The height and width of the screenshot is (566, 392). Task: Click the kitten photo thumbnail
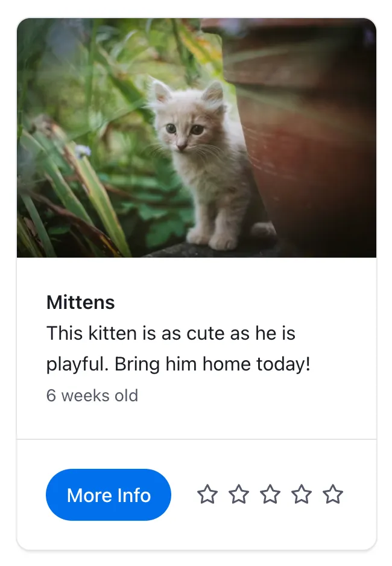[x=197, y=138]
